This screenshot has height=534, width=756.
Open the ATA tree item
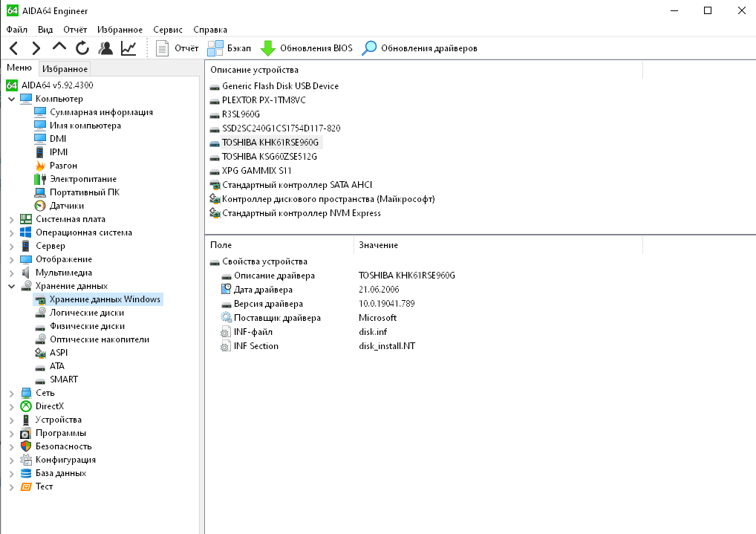[57, 366]
